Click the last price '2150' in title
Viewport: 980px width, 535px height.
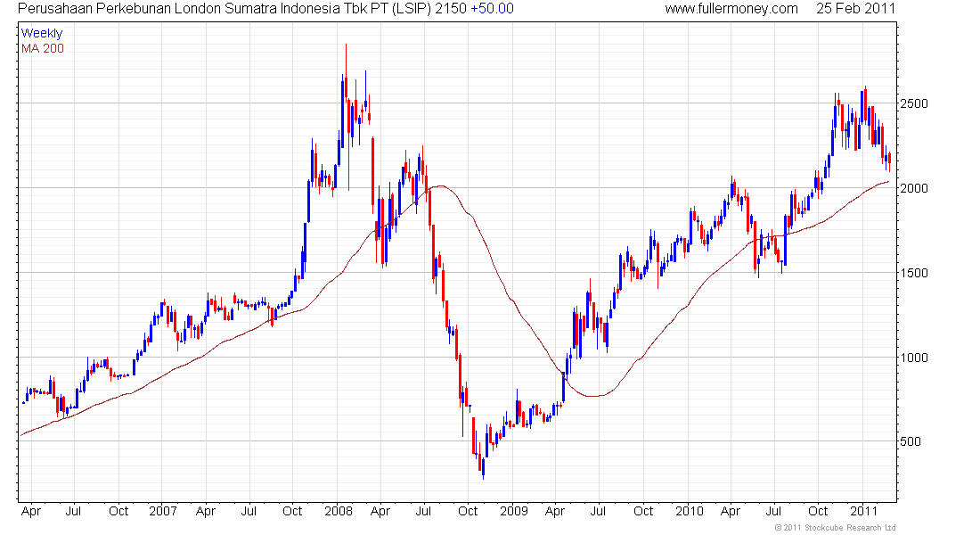452,8
